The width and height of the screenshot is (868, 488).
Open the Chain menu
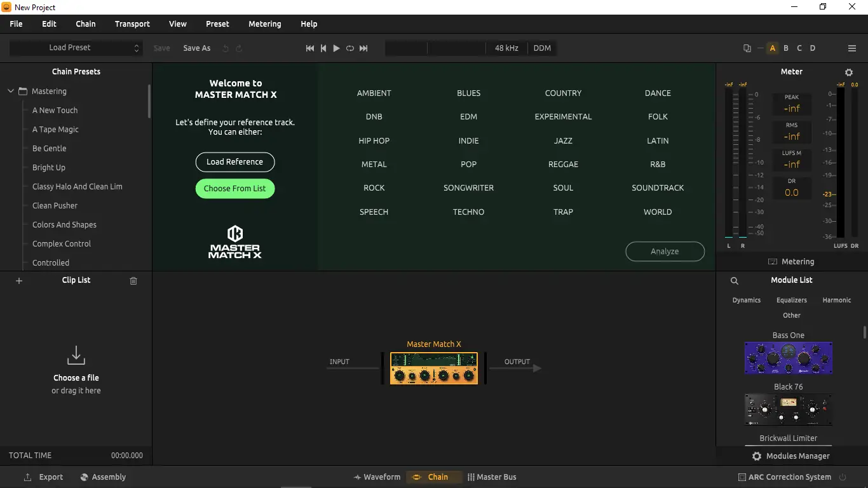pos(86,24)
